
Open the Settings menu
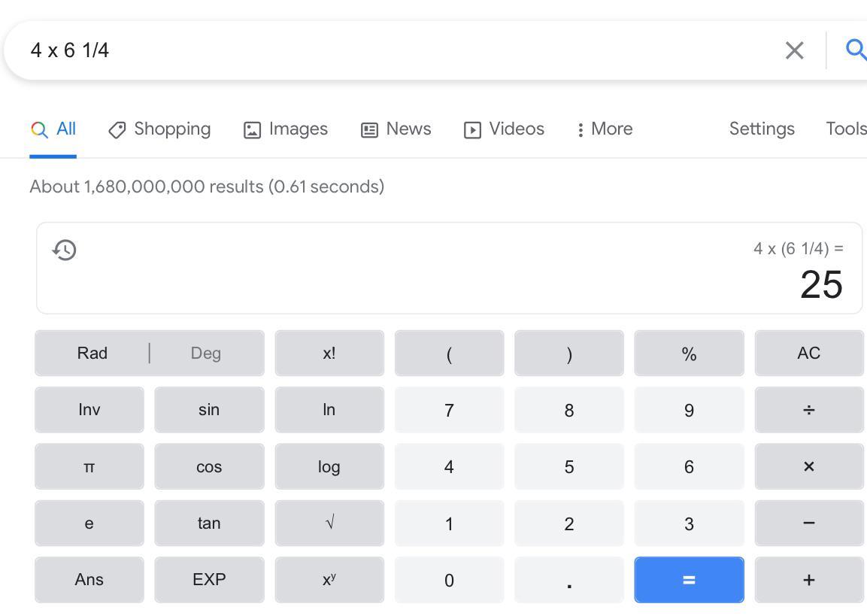pos(761,129)
